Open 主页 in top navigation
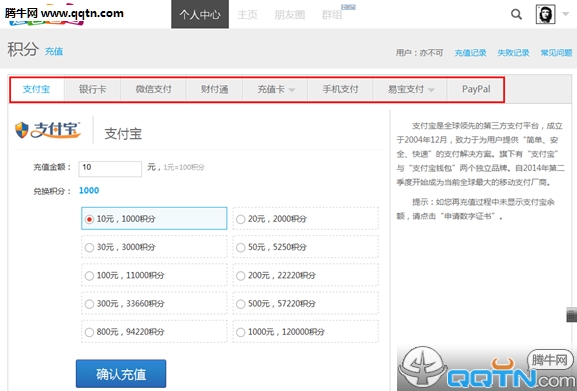Screen dimensions: 577x391 point(247,15)
